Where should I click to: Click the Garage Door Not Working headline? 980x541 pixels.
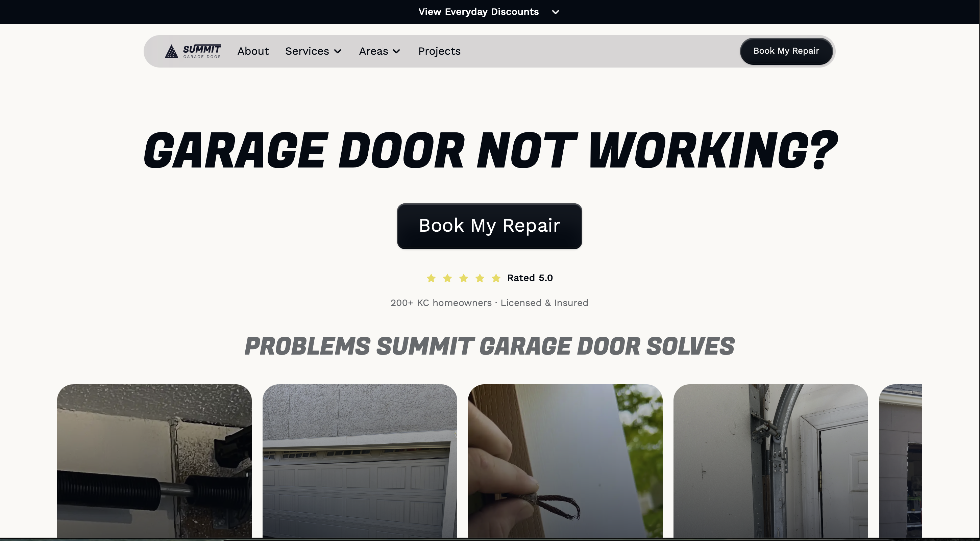490,150
